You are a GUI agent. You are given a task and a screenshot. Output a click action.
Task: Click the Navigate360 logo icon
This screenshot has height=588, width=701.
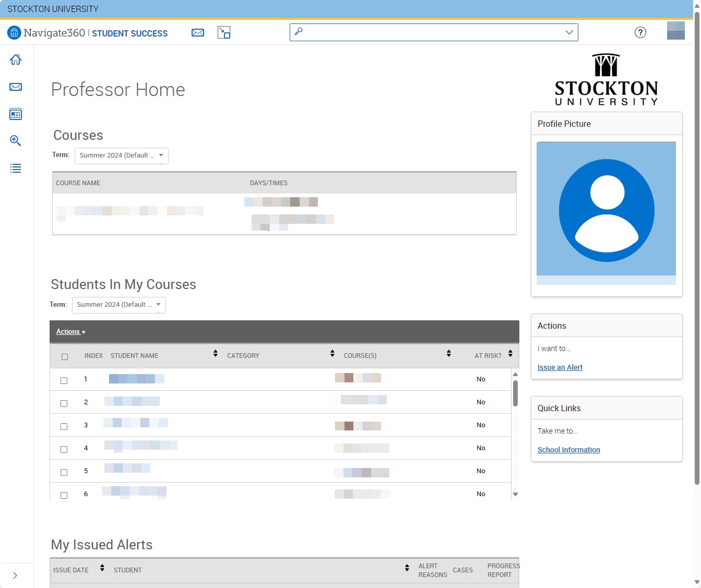pos(14,33)
